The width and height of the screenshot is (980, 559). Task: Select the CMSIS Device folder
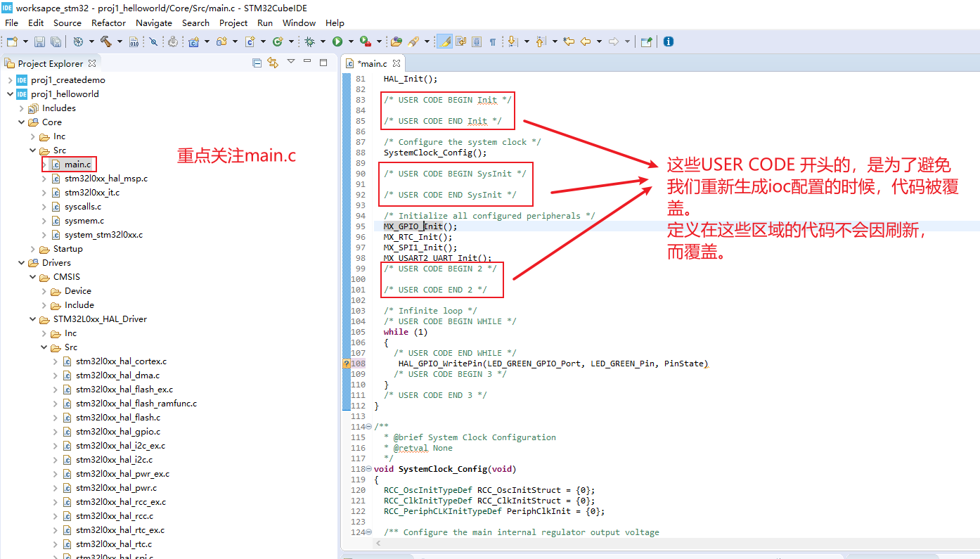pos(77,291)
